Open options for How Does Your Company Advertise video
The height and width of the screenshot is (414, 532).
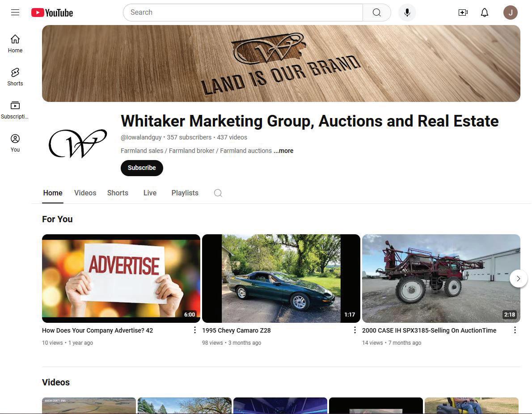pos(195,330)
